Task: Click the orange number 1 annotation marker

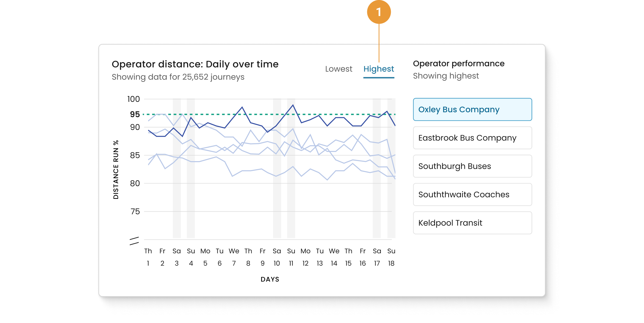Action: [x=378, y=12]
